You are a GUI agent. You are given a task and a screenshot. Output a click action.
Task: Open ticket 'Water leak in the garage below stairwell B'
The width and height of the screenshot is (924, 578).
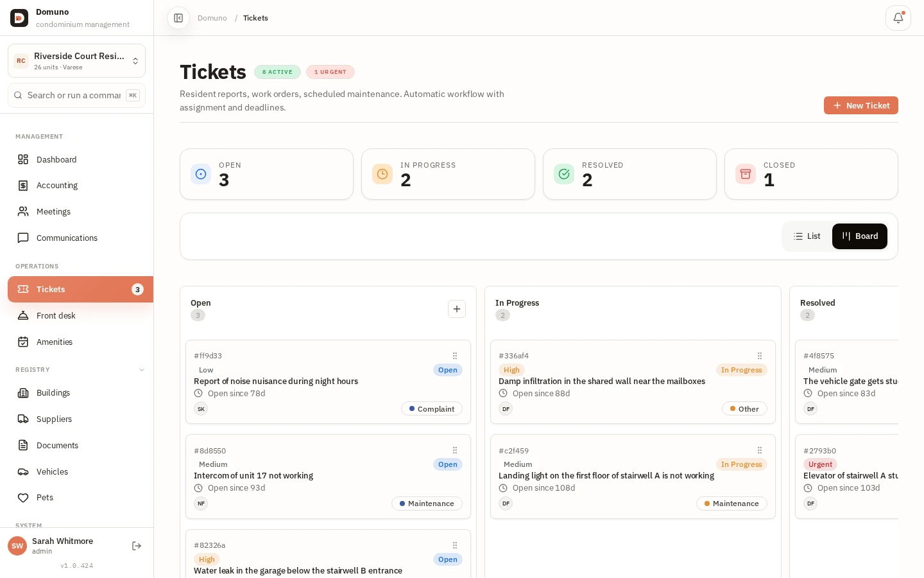298,571
